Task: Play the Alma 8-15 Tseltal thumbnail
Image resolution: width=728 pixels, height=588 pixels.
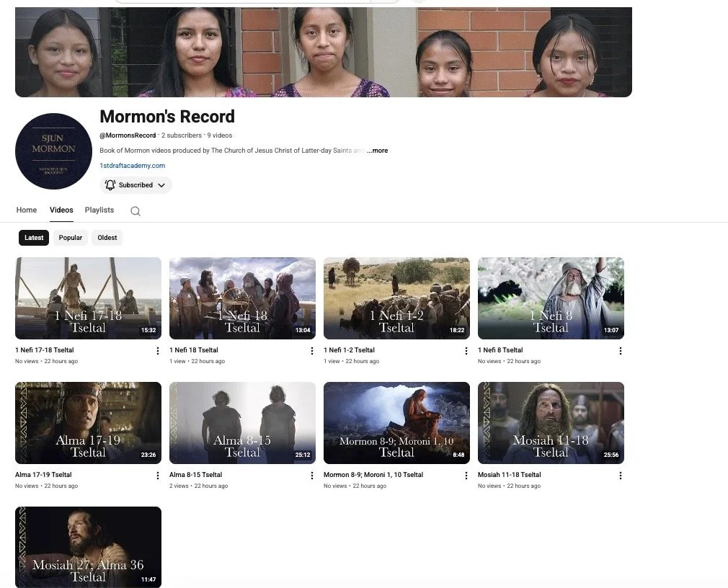Action: (x=242, y=423)
